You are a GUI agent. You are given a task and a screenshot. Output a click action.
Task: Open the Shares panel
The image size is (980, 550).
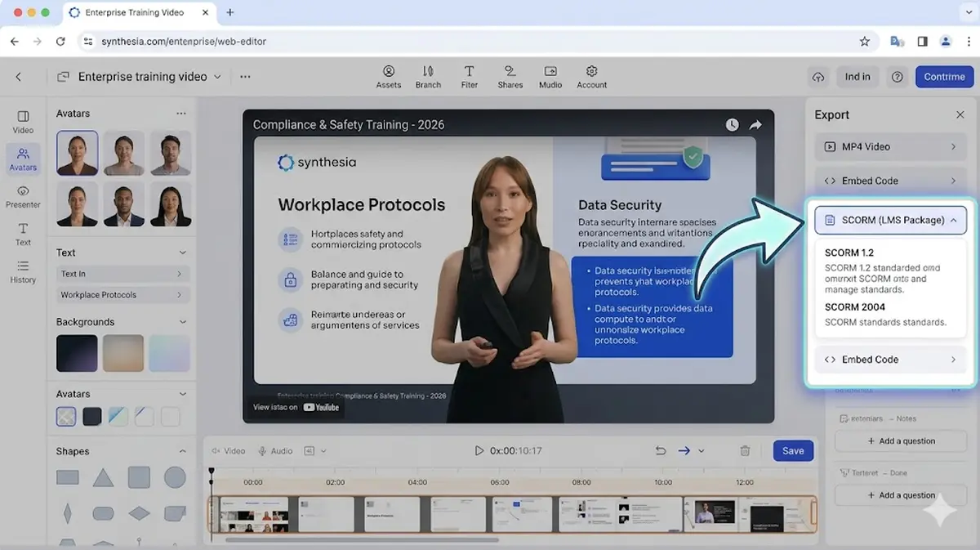[510, 76]
